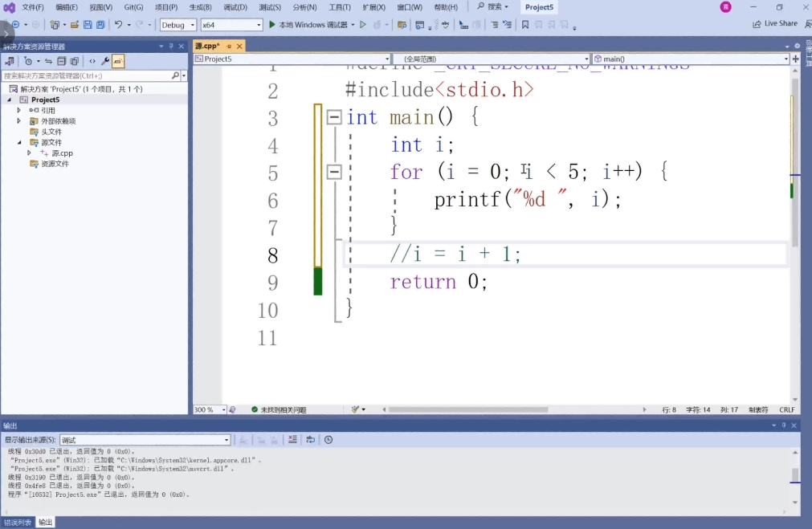Image resolution: width=812 pixels, height=529 pixels.
Task: Select the 资源文件 folder in tree
Action: [x=55, y=164]
